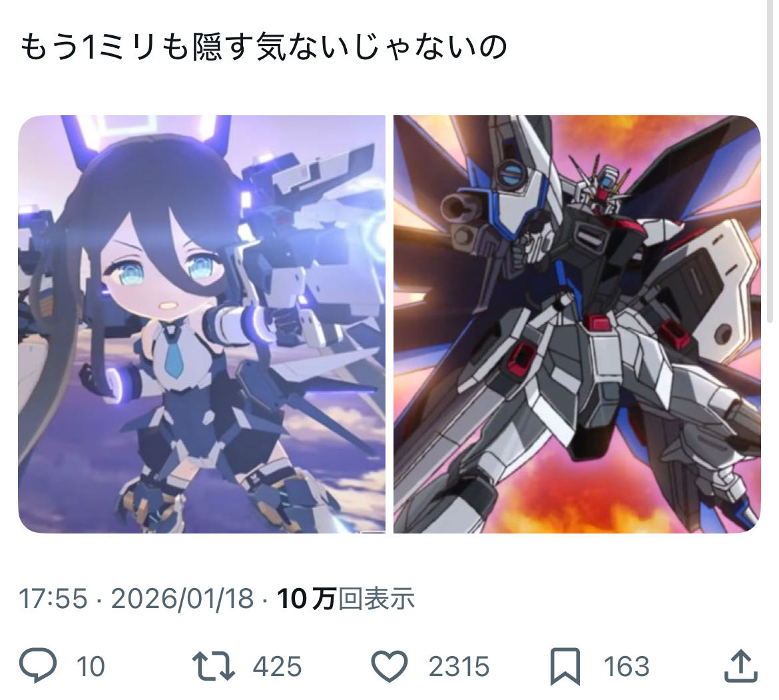This screenshot has width=779, height=700.
Task: Bookmark the tweet with the bookmark icon
Action: [565, 666]
